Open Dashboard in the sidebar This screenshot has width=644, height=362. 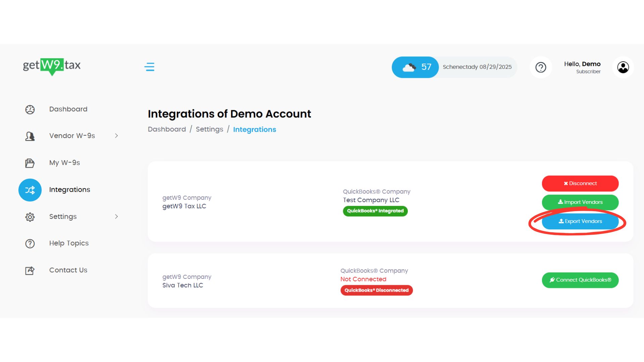point(68,109)
